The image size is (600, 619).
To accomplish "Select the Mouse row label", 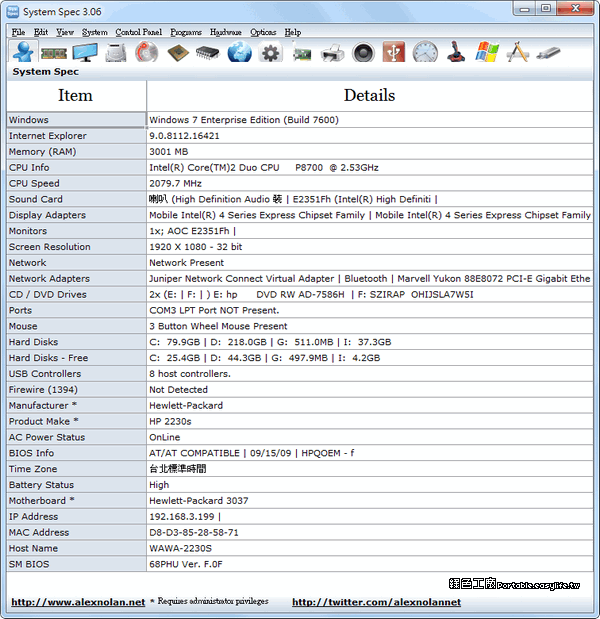I will (x=76, y=326).
